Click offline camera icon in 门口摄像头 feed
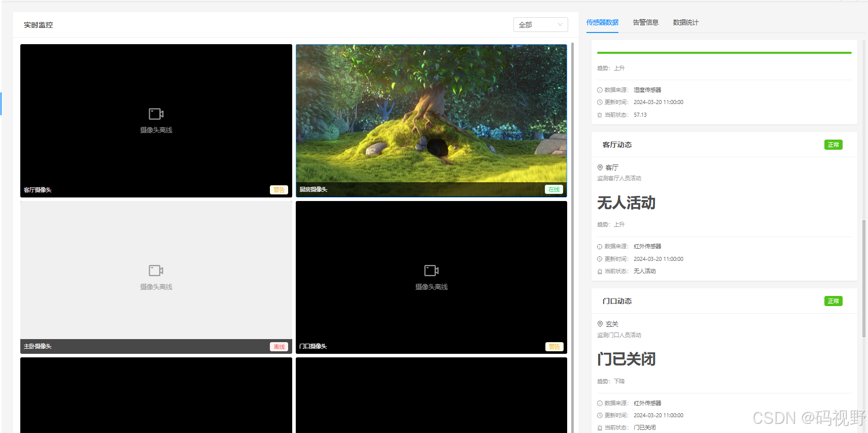The image size is (868, 433). coord(431,271)
